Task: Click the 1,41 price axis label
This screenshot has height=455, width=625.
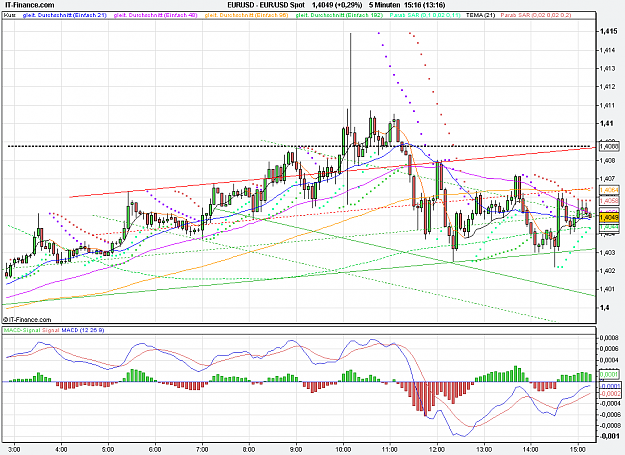Action: tap(607, 124)
